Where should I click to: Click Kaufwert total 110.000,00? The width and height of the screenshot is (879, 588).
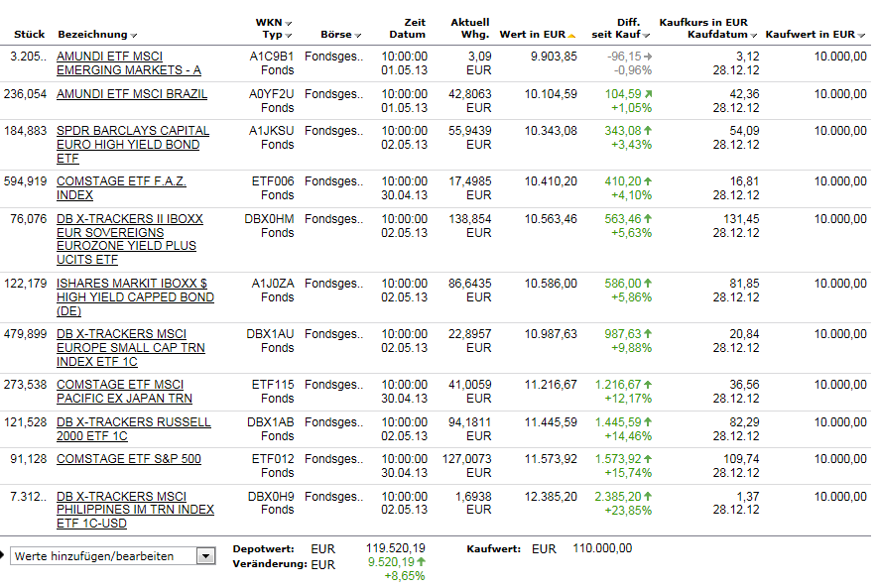[602, 548]
